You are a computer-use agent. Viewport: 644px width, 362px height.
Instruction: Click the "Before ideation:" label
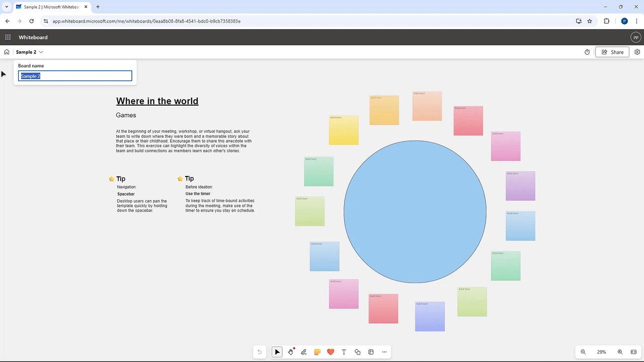click(199, 187)
